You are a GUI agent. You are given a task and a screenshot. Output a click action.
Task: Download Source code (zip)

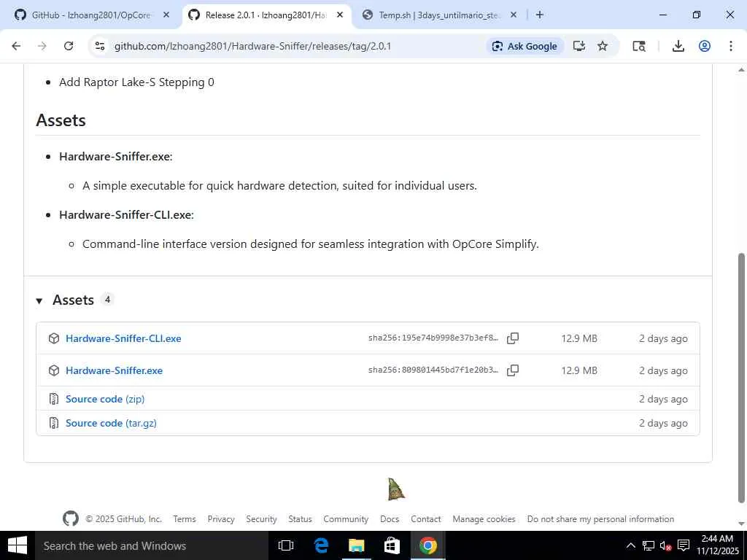click(105, 399)
